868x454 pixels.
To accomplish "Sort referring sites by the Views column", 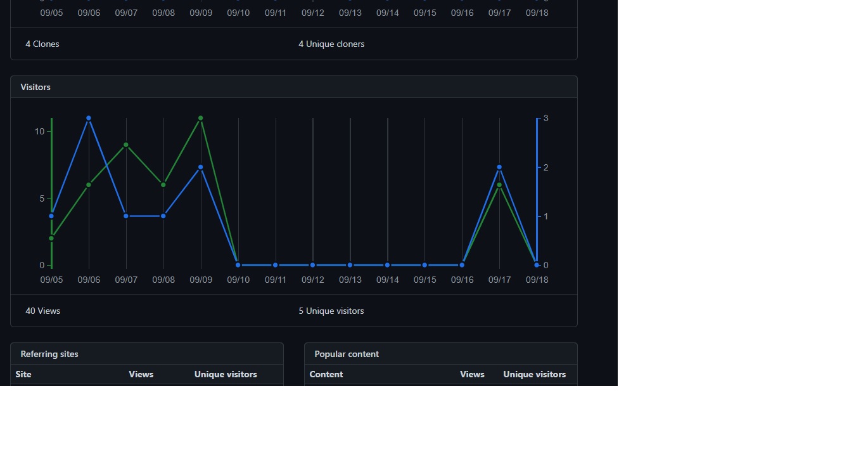I will (141, 374).
